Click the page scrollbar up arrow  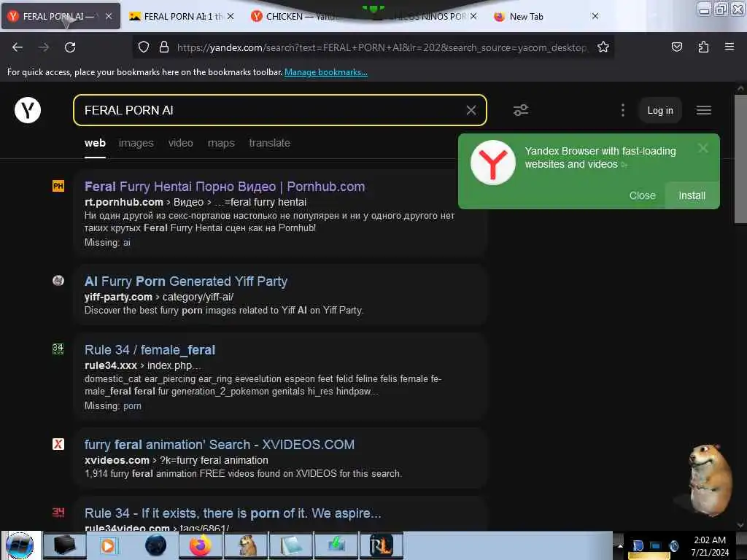(740, 88)
